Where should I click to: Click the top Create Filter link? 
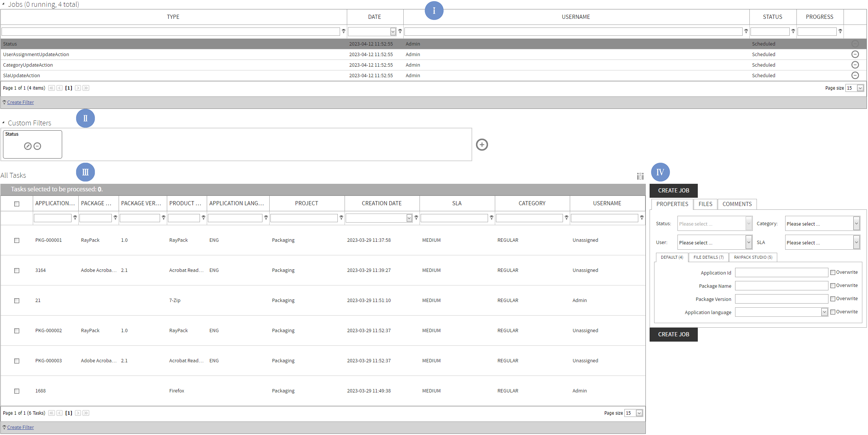tap(20, 102)
